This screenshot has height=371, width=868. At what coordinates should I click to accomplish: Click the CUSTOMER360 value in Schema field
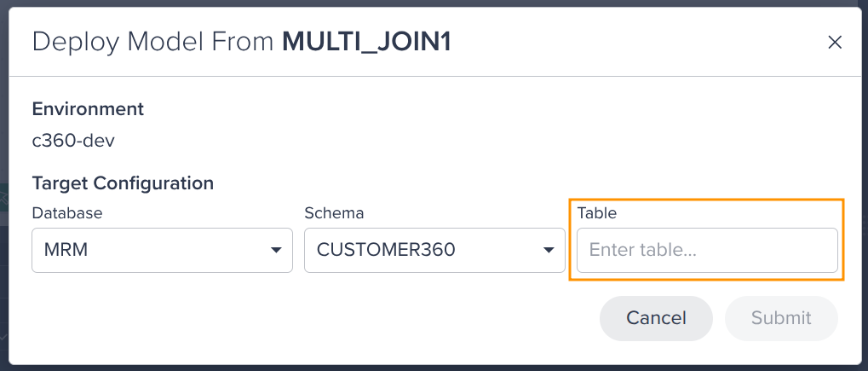385,250
